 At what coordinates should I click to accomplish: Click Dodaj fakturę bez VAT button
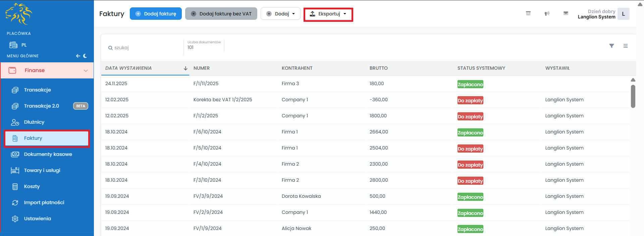tap(221, 14)
